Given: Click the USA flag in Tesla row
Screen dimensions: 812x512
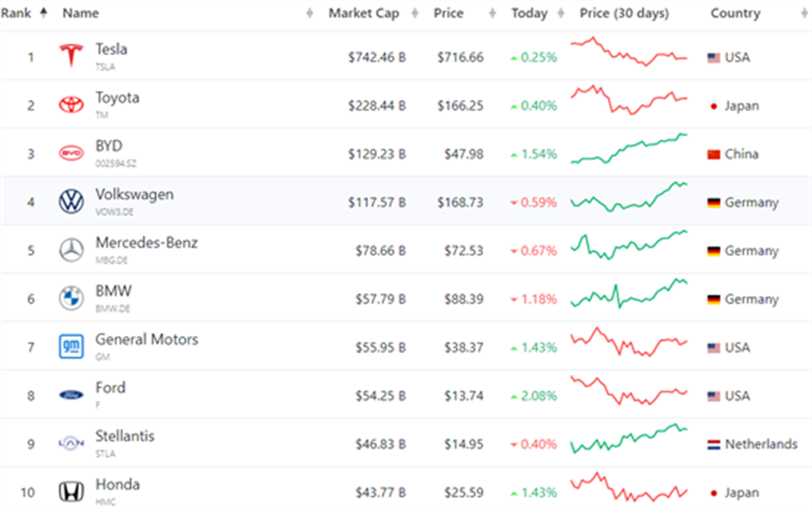Looking at the screenshot, I should click(x=713, y=57).
